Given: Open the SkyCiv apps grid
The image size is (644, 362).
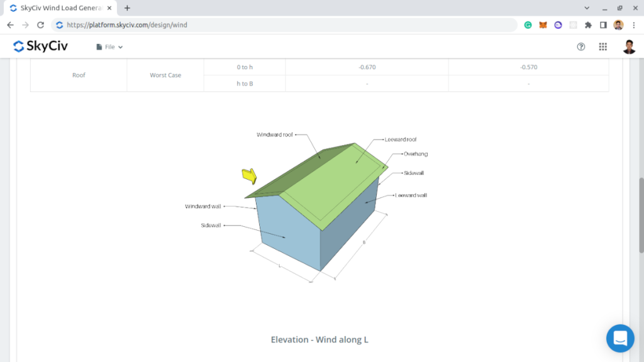Looking at the screenshot, I should coord(602,47).
